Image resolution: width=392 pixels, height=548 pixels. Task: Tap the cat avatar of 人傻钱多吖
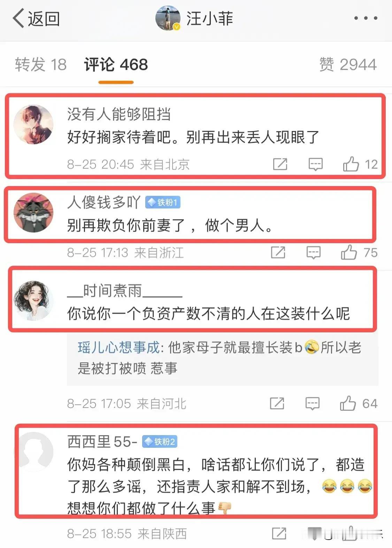[x=33, y=213]
